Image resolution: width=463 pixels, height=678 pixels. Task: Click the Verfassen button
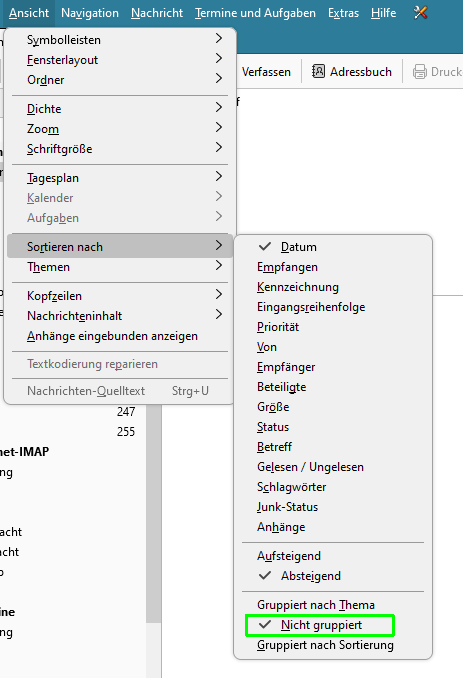pyautogui.click(x=266, y=72)
